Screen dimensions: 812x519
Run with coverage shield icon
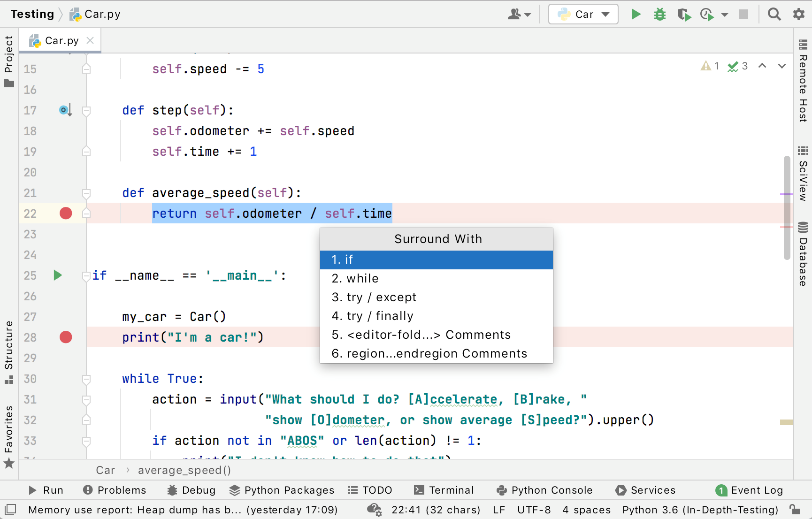click(x=684, y=15)
